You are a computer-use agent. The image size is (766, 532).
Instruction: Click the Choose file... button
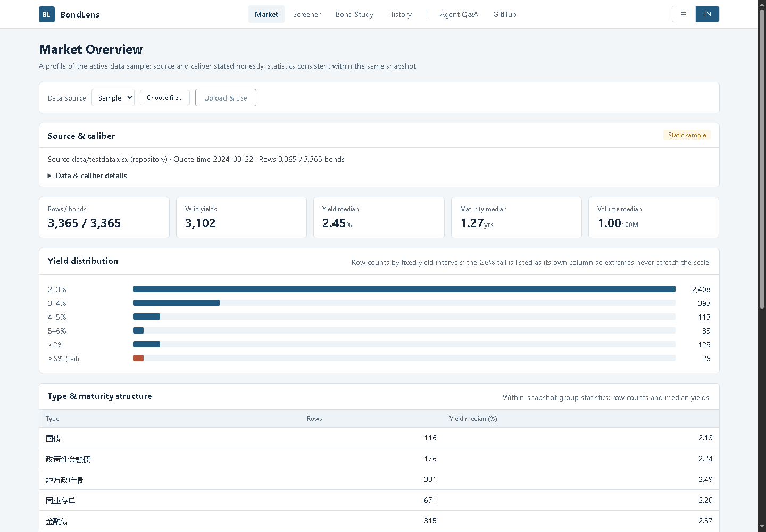[165, 98]
